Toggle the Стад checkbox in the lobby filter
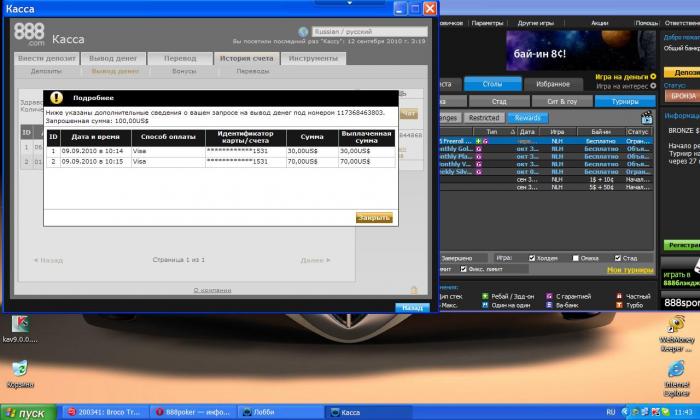This screenshot has height=420, width=700. click(x=618, y=258)
